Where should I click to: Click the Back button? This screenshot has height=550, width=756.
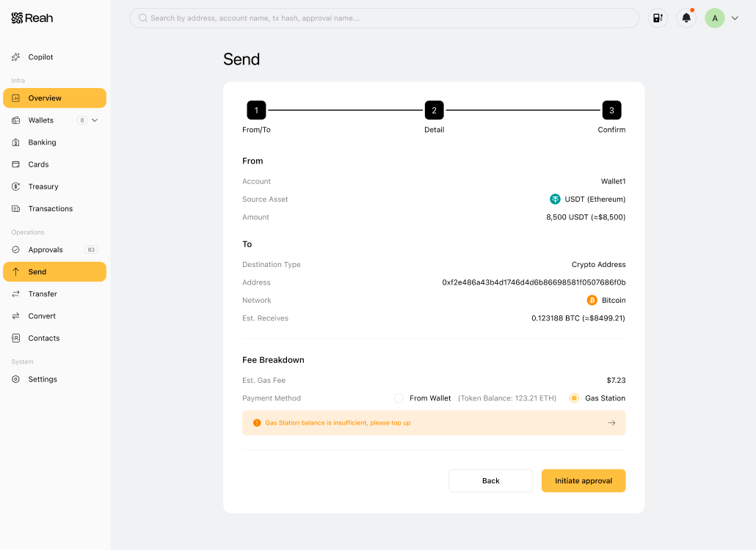491,480
